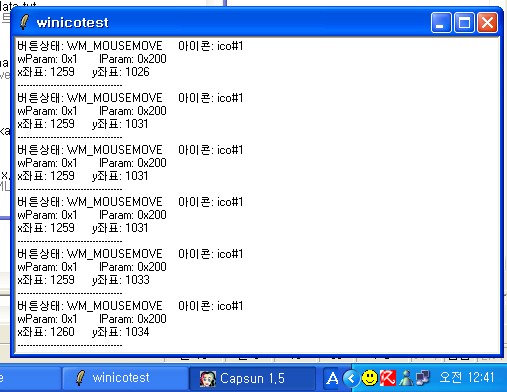This screenshot has height=392, width=507.
Task: Expand hidden tray icons with the chevron arrow
Action: click(351, 378)
